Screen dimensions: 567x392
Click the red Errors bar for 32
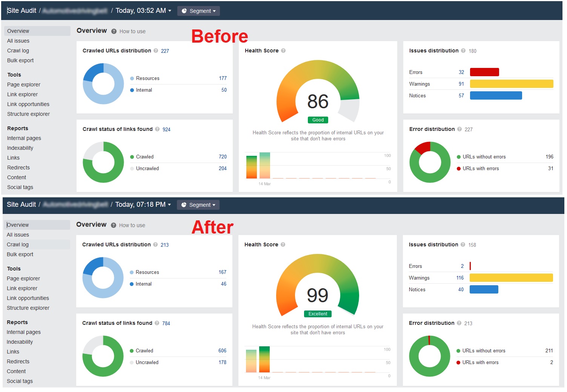tap(484, 72)
